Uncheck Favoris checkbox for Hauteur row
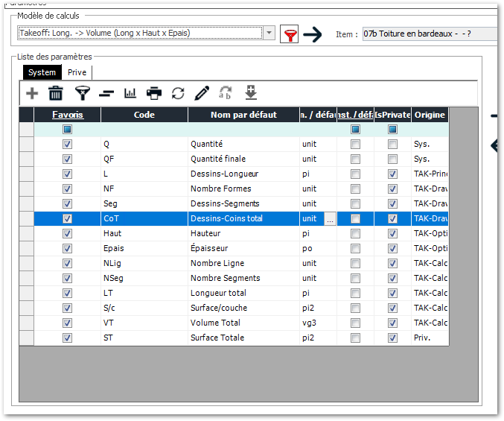The width and height of the screenshot is (504, 421). tap(68, 233)
